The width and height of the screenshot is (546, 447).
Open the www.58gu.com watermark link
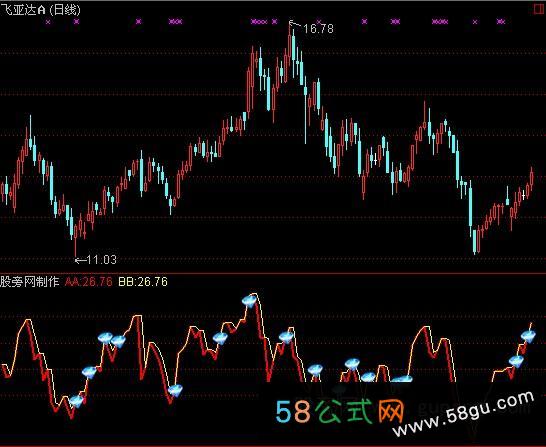[463, 414]
